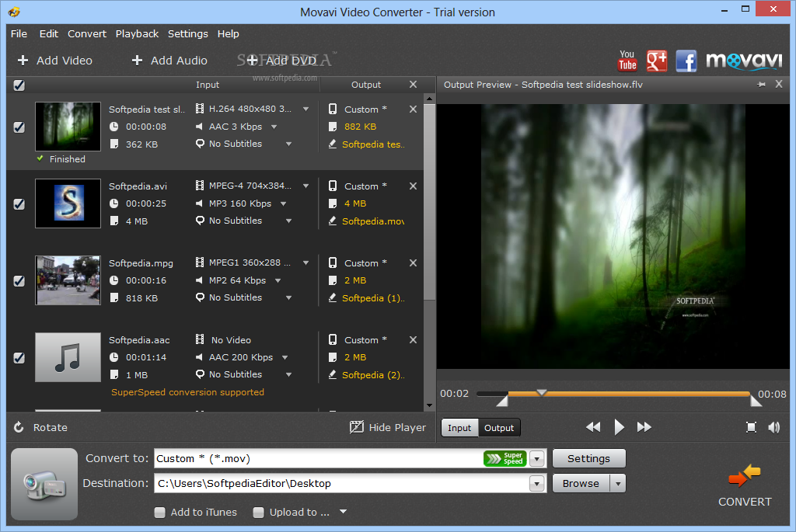
Task: Open the Playback menu
Action: click(x=137, y=33)
